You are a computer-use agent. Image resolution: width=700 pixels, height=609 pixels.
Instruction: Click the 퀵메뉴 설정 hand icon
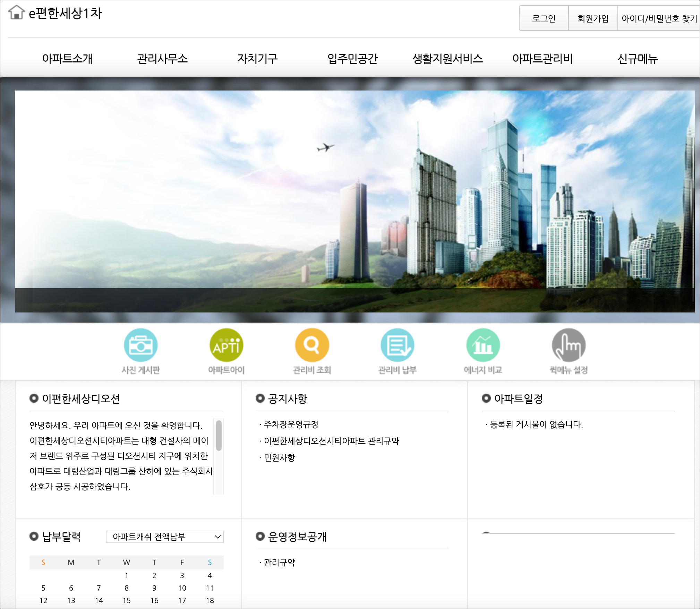click(x=569, y=345)
